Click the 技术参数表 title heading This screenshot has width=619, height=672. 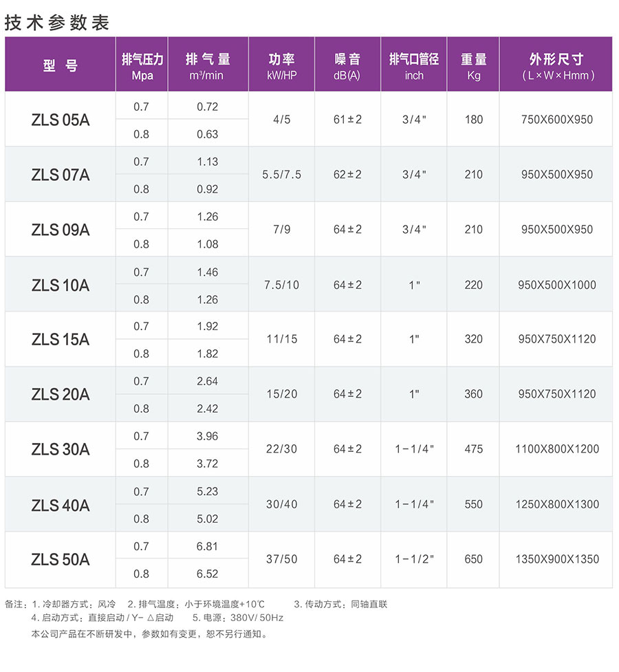(57, 22)
